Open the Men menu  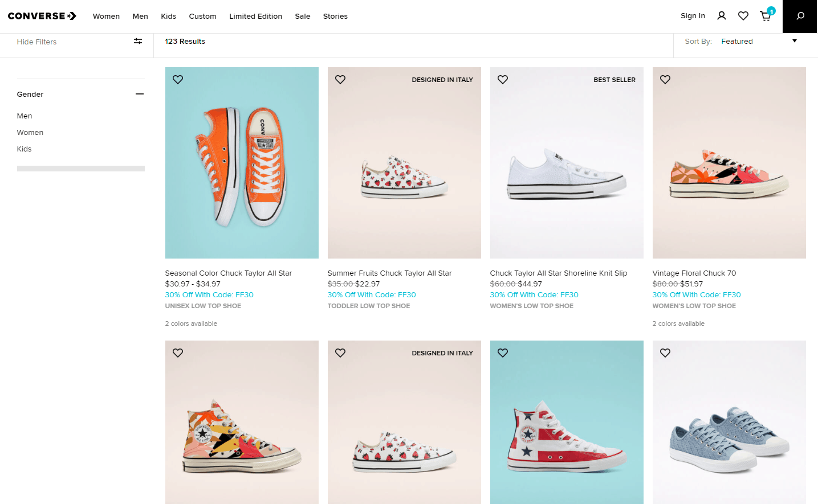click(140, 17)
